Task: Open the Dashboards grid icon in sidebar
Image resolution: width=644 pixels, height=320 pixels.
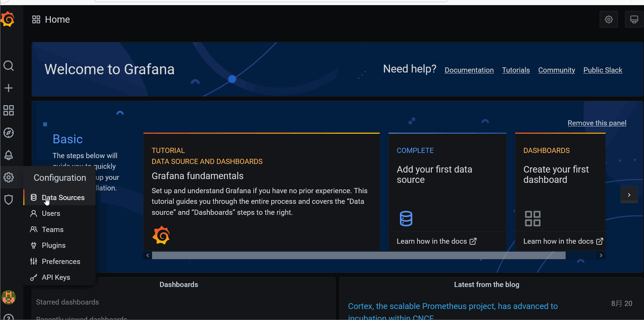Action: 9,110
